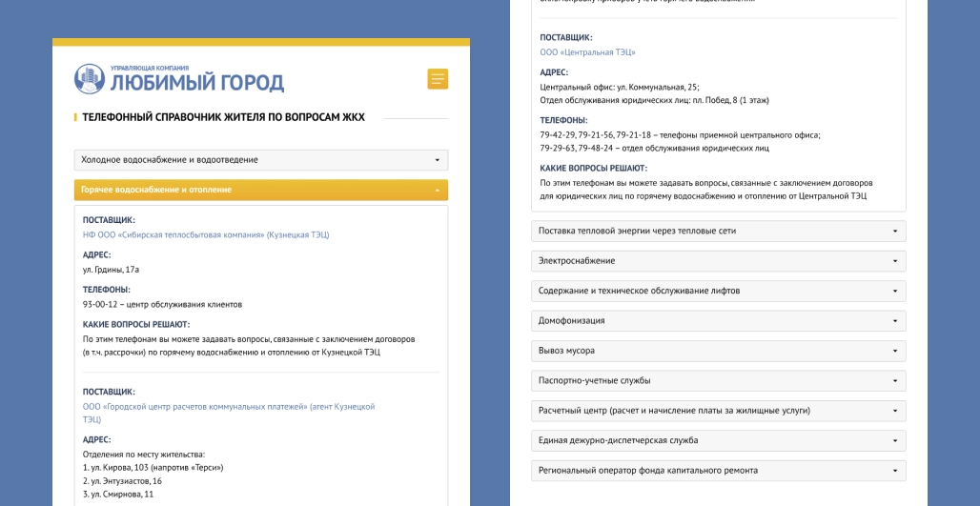Screen dimensions: 980x506
Task: Click the ЛЮБИМЫЙ ГОРОД company name text
Action: (x=196, y=84)
